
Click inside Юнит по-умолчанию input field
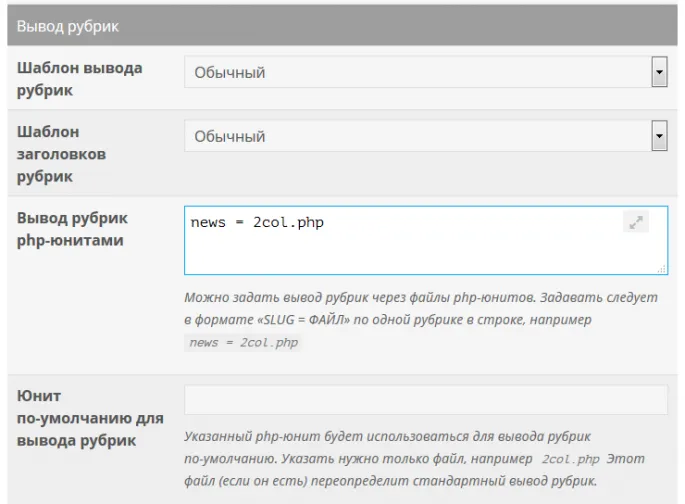click(425, 400)
